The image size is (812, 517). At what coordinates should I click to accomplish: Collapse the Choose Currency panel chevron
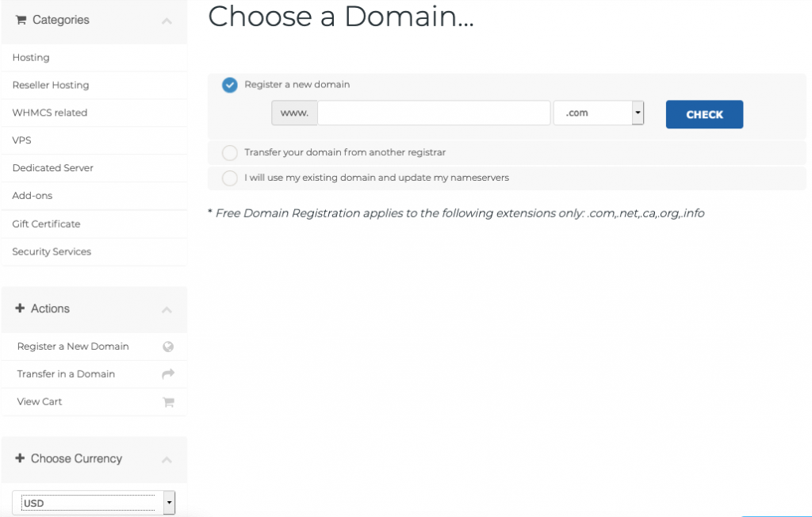coord(167,459)
